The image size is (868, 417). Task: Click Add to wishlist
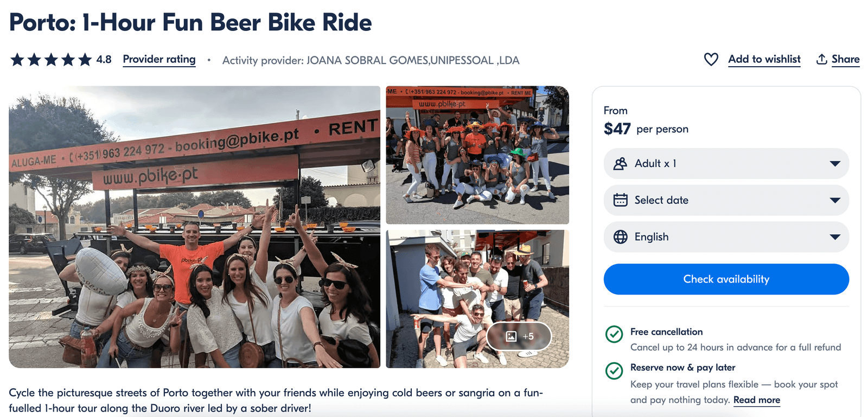(764, 60)
